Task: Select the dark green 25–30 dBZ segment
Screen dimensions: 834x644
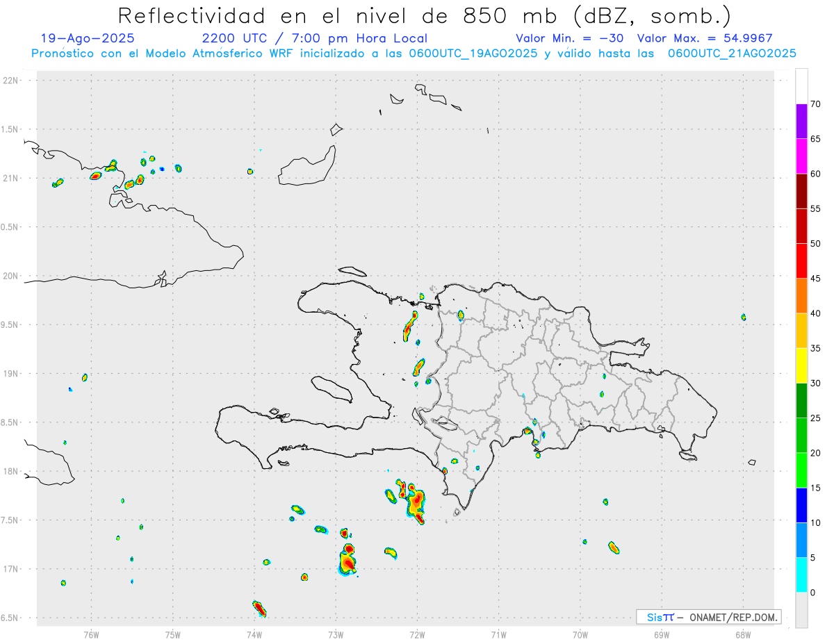Action: click(801, 401)
